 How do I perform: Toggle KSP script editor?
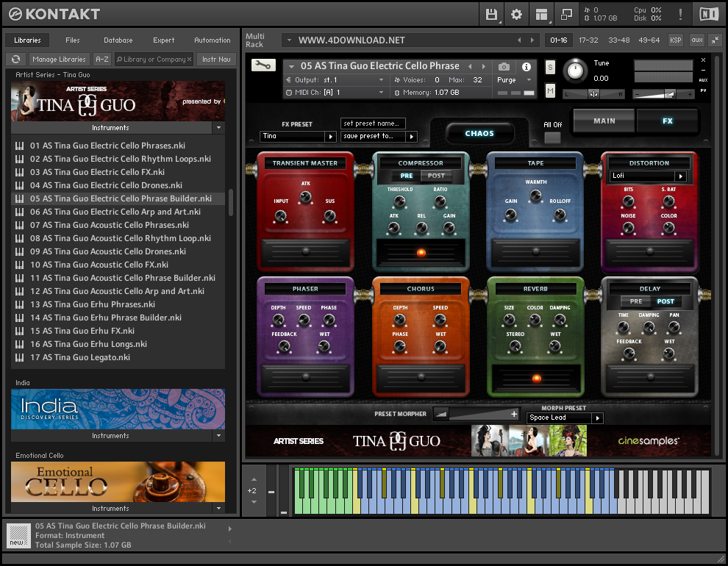click(676, 40)
